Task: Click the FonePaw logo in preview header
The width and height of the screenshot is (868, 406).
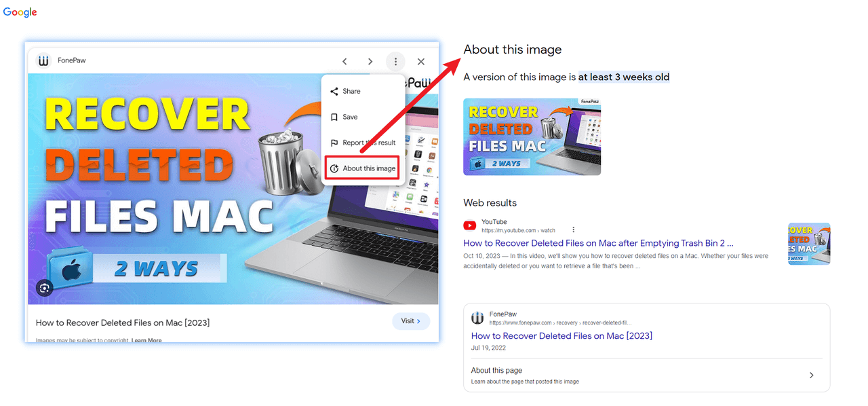Action: [44, 60]
